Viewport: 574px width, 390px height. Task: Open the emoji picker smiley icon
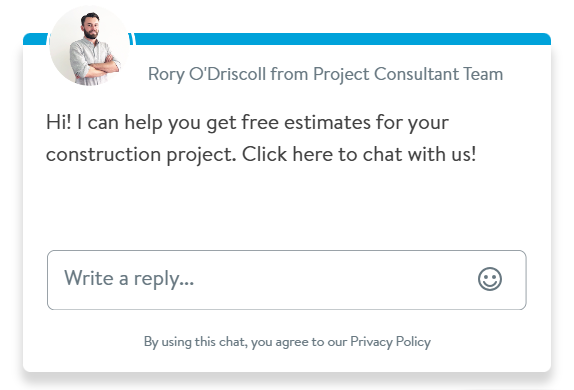(489, 279)
